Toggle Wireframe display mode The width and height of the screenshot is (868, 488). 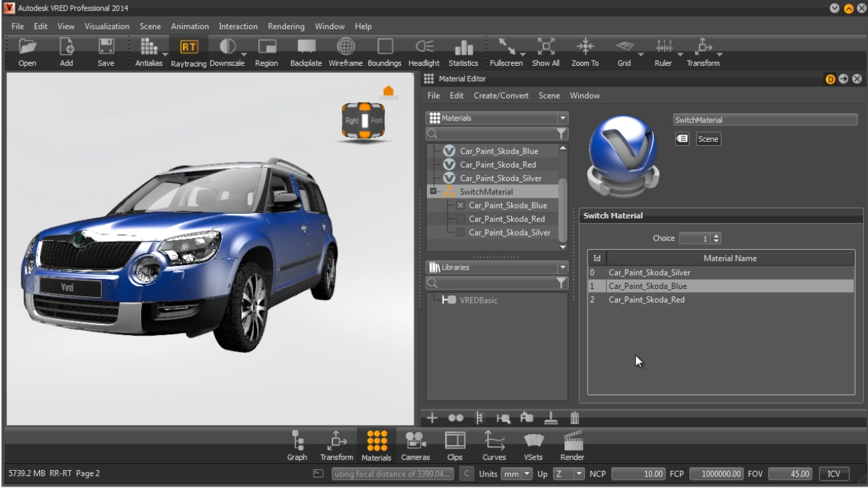point(345,52)
